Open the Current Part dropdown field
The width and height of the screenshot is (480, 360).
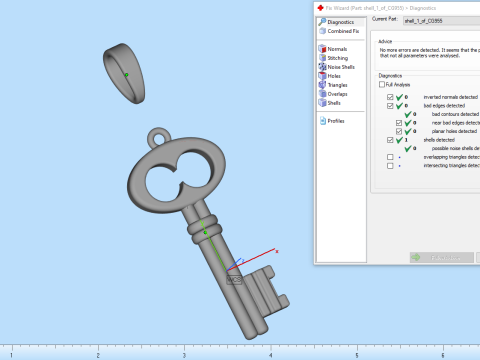pyautogui.click(x=441, y=21)
